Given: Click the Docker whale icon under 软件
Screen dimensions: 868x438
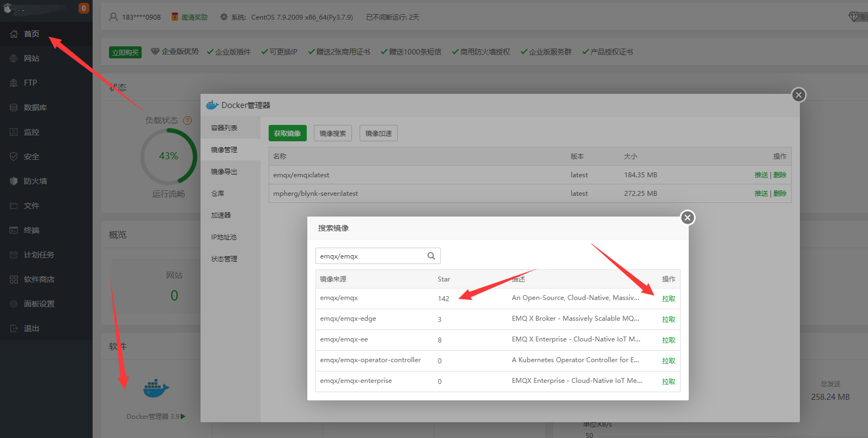Looking at the screenshot, I should pyautogui.click(x=156, y=388).
